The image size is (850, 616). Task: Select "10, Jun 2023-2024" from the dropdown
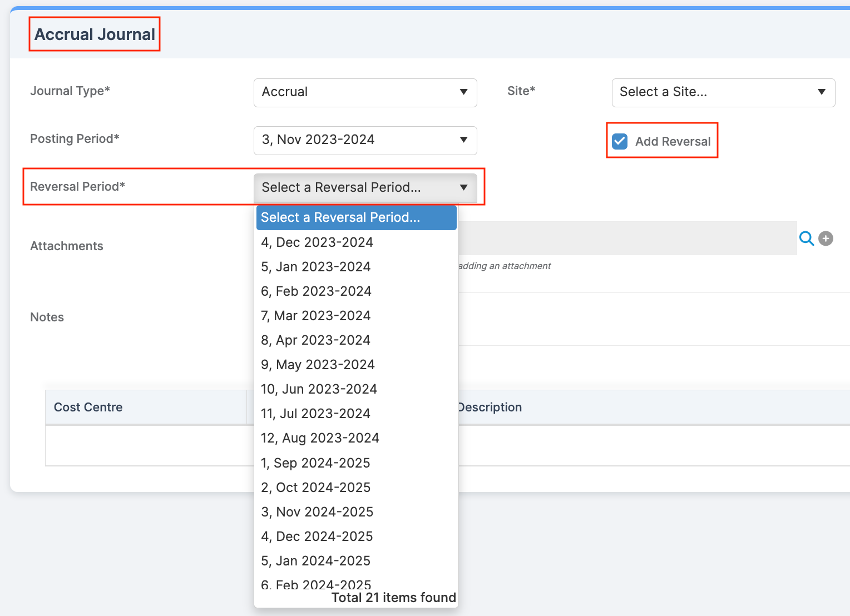[319, 389]
